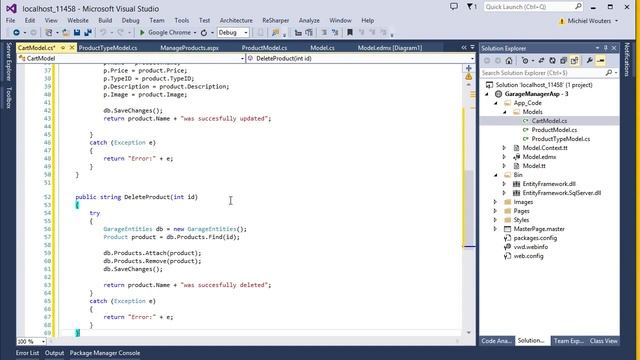The height and width of the screenshot is (360, 640).
Task: Open the Package Manager Console
Action: pos(105,353)
